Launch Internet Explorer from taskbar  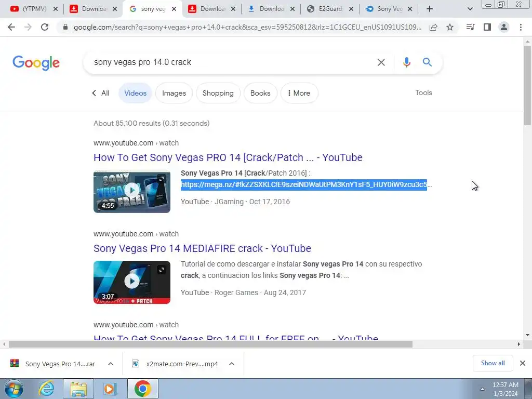point(46,389)
